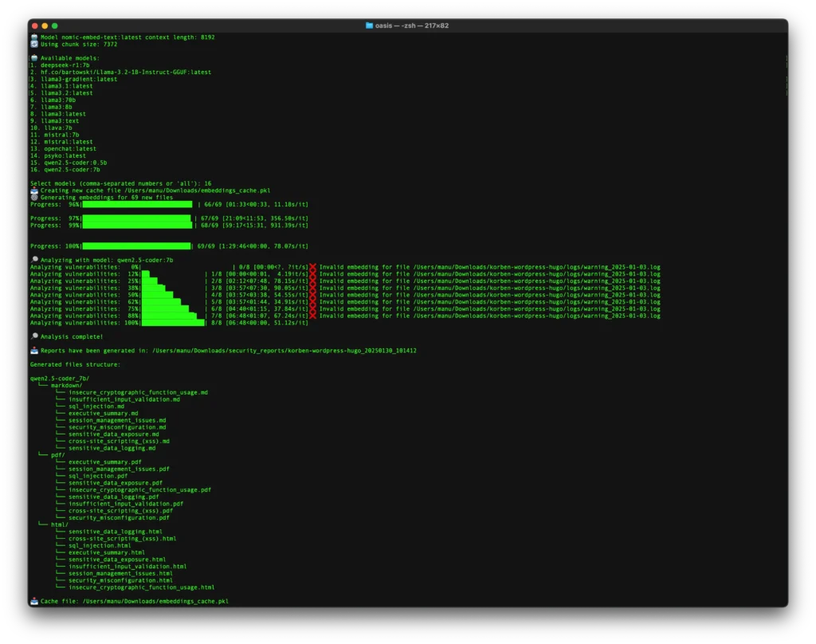The height and width of the screenshot is (644, 816).
Task: Close the terminal with the red button
Action: point(35,26)
